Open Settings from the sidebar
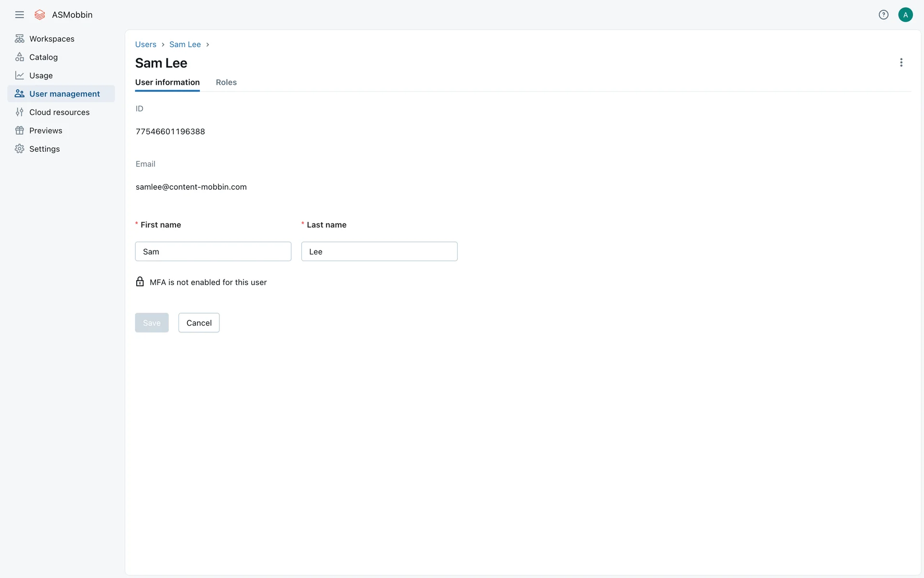Screen dimensions: 924x578 coord(44,149)
